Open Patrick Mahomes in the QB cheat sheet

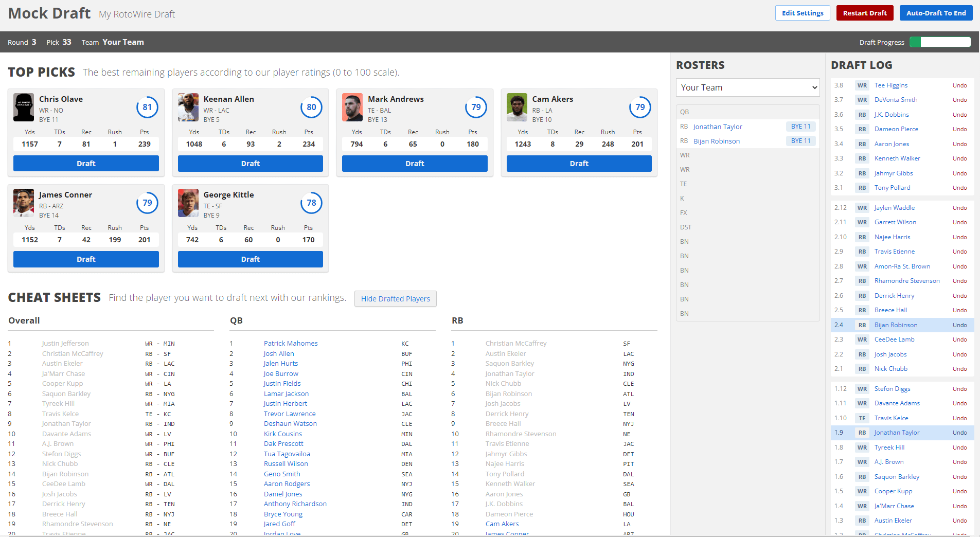pyautogui.click(x=291, y=343)
